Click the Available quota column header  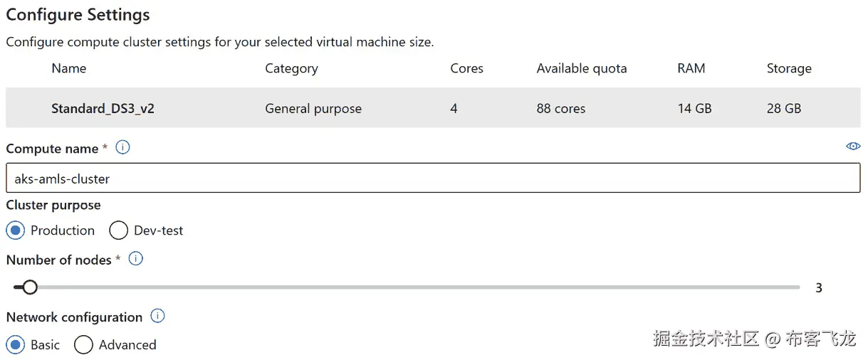(582, 68)
